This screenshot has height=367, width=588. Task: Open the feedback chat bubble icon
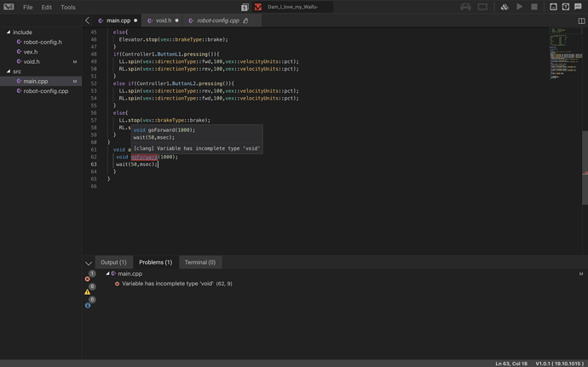coord(578,7)
